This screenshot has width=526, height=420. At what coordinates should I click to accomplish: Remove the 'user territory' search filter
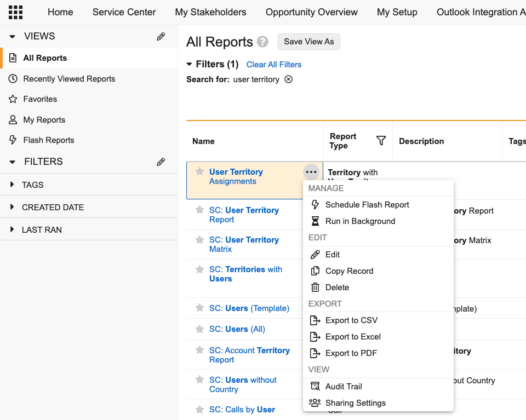(288, 79)
